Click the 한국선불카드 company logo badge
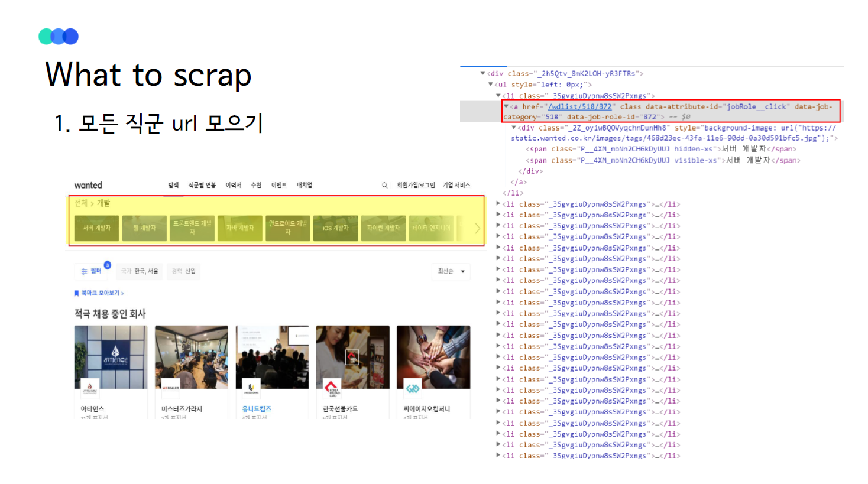 pos(332,388)
